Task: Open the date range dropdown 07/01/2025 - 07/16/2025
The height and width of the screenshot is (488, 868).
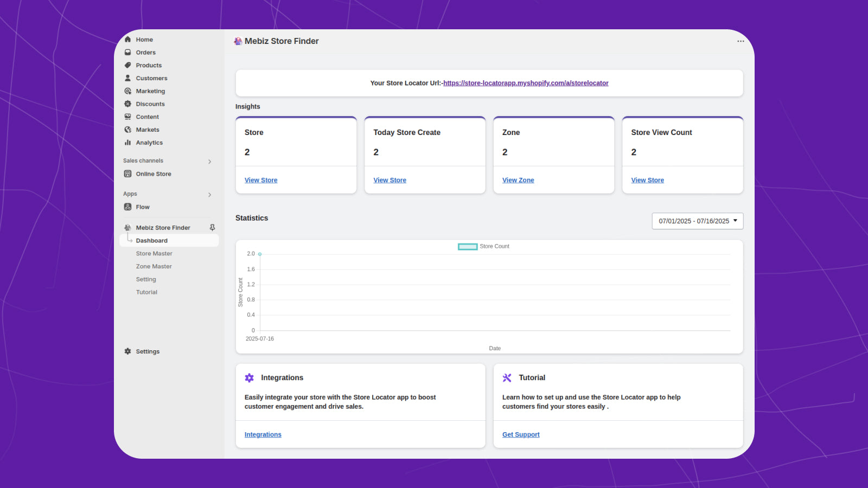Action: pyautogui.click(x=698, y=221)
